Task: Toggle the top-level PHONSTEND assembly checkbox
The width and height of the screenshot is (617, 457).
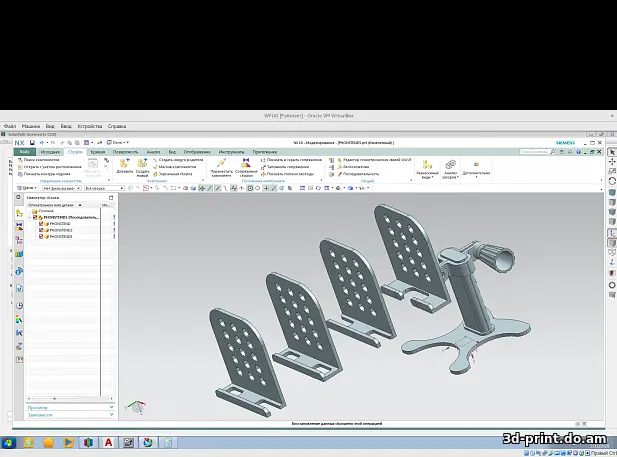Action: (x=35, y=217)
